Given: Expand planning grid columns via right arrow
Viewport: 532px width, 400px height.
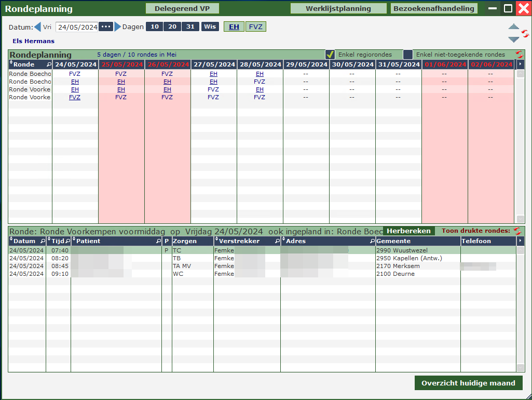Looking at the screenshot, I should (x=521, y=64).
